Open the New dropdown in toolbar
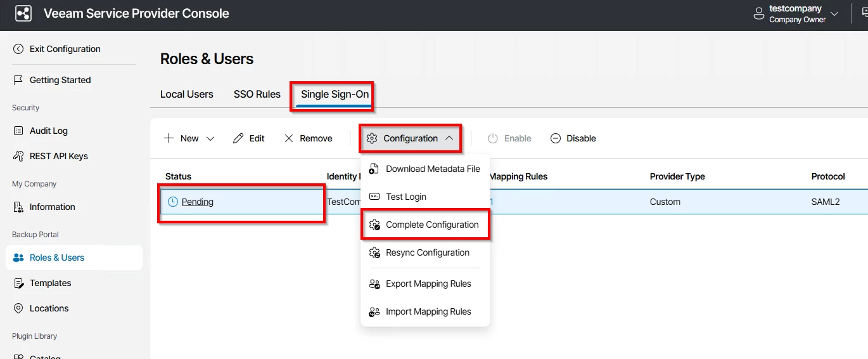868x359 pixels. [x=189, y=138]
